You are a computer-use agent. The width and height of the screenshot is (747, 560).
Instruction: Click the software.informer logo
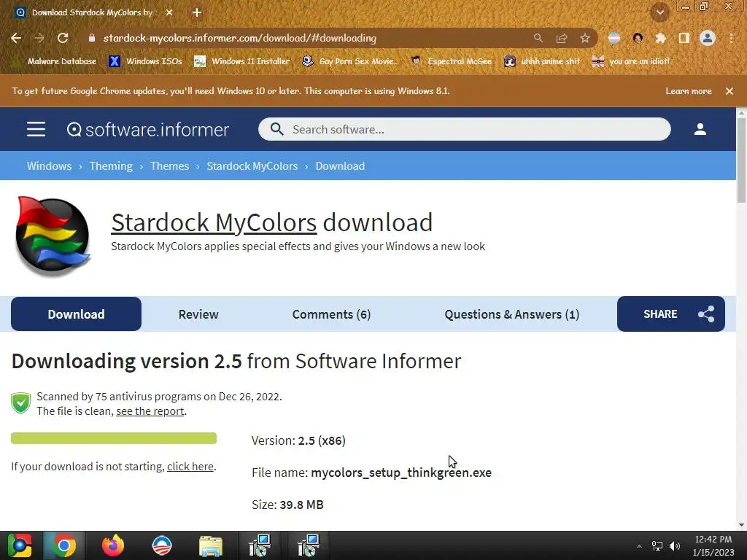(x=147, y=130)
